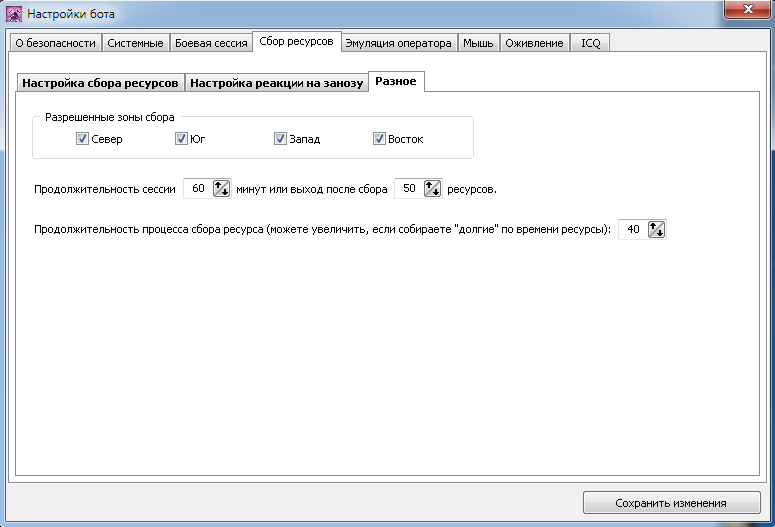Click the Разрешенные зоны сбора group label
Viewport: 775px width, 527px height.
(110, 117)
